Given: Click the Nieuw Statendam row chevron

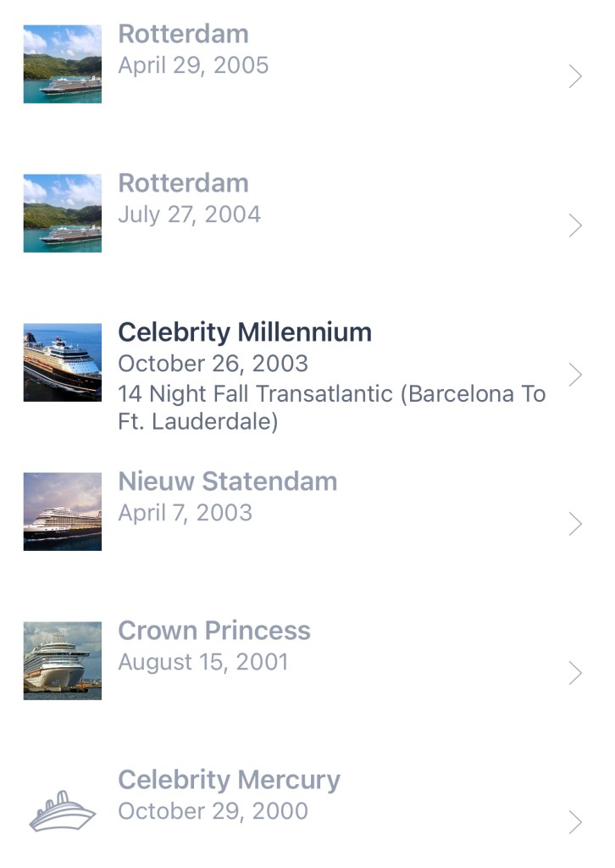Looking at the screenshot, I should tap(575, 524).
